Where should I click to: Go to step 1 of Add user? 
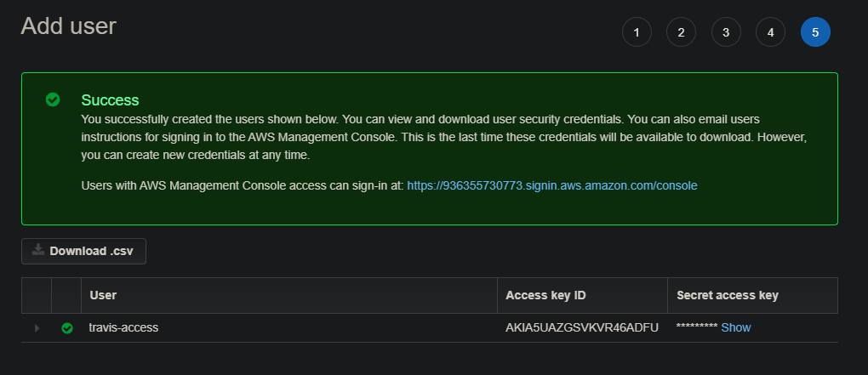click(x=637, y=32)
